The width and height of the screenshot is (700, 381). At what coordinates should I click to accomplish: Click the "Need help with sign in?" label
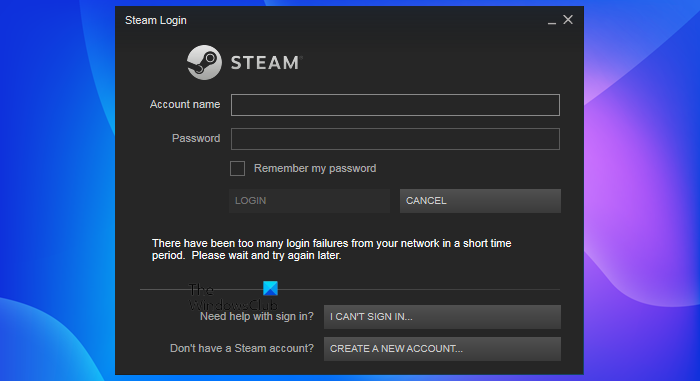[x=257, y=317]
